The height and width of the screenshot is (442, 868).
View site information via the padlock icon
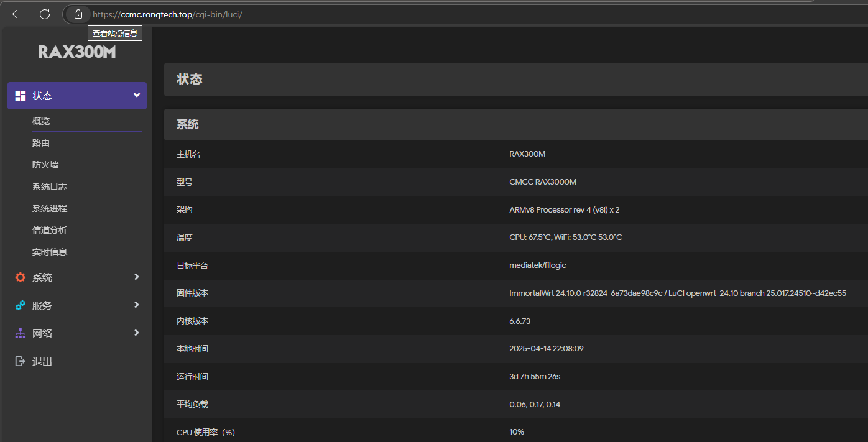tap(78, 14)
